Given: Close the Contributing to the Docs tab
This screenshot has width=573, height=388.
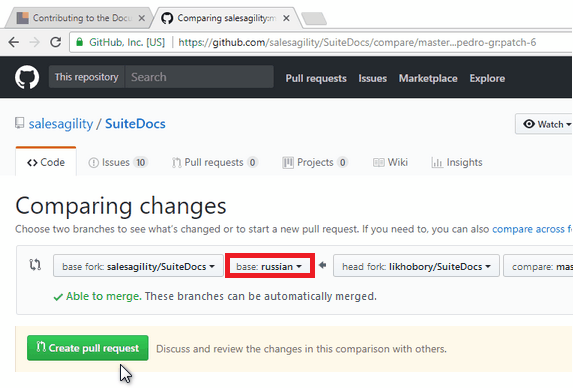Looking at the screenshot, I should [142, 18].
